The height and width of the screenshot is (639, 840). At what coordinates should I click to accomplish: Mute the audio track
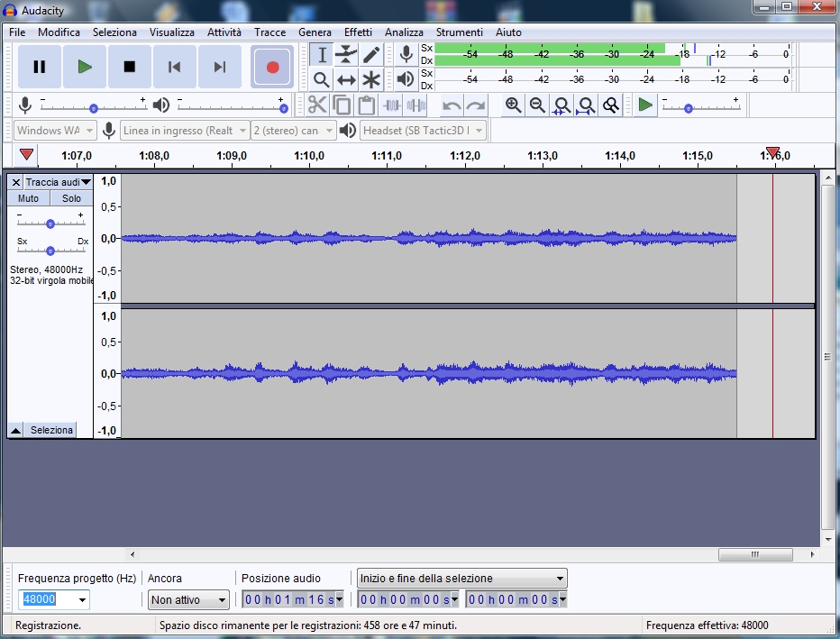click(29, 198)
